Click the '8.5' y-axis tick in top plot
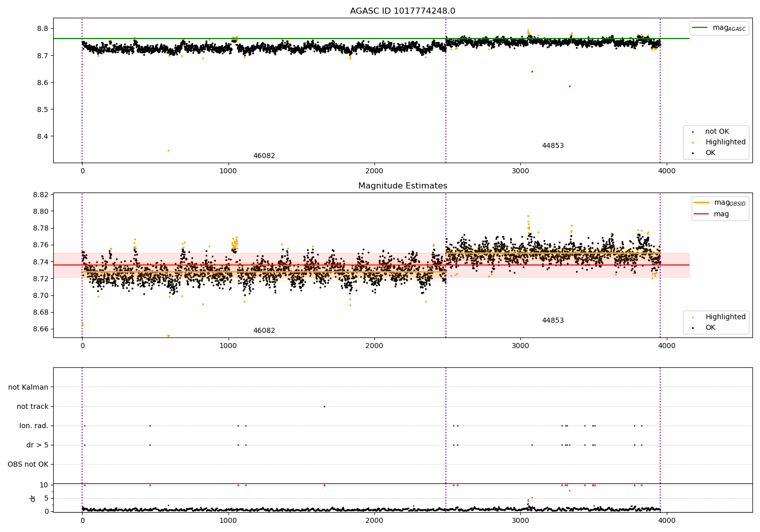760x532 pixels. (x=43, y=110)
